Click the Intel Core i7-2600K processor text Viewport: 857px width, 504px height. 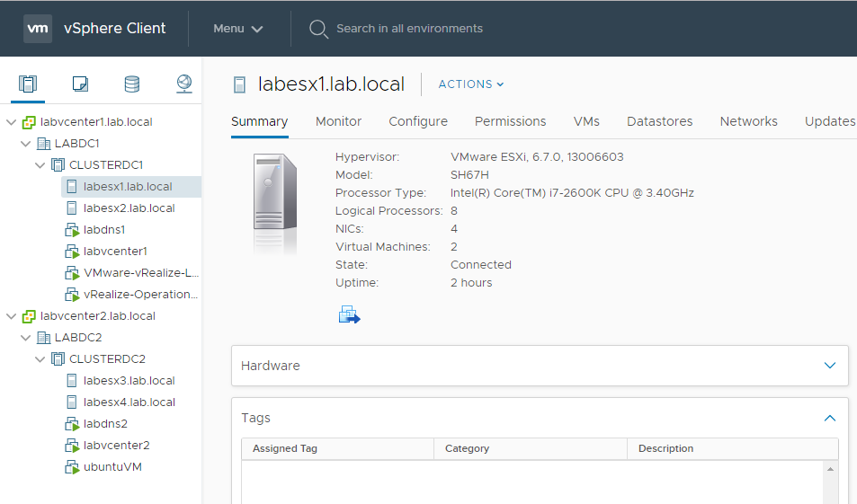point(572,193)
